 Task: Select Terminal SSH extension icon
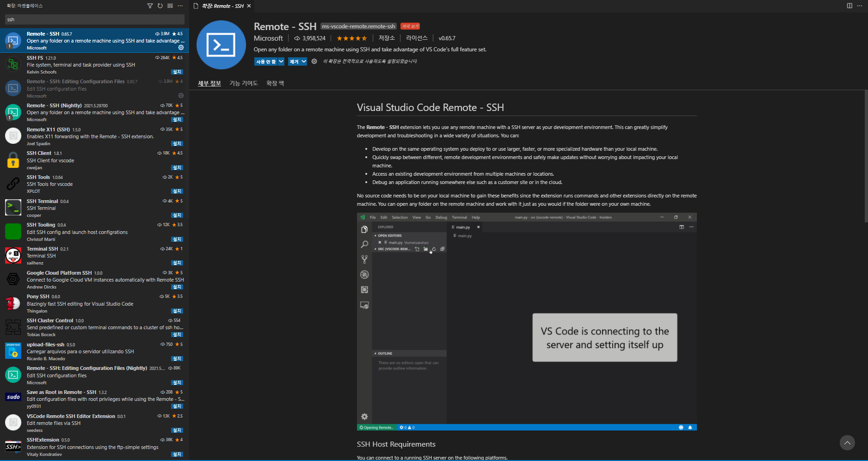pos(13,256)
